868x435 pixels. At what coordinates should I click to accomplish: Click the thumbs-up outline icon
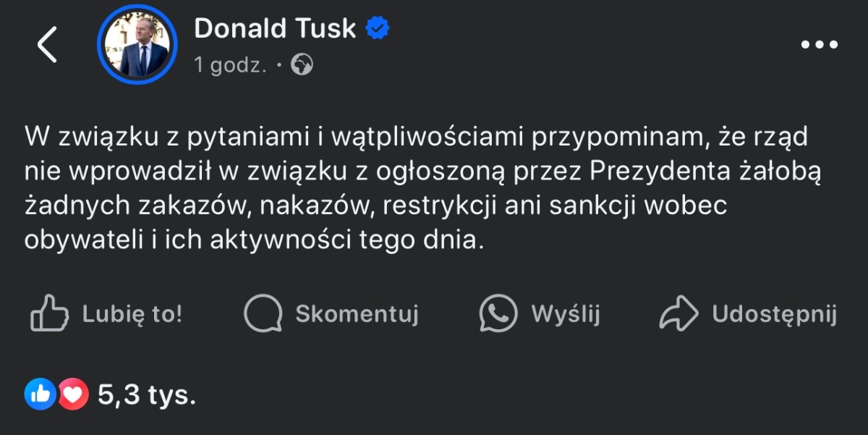(x=49, y=314)
